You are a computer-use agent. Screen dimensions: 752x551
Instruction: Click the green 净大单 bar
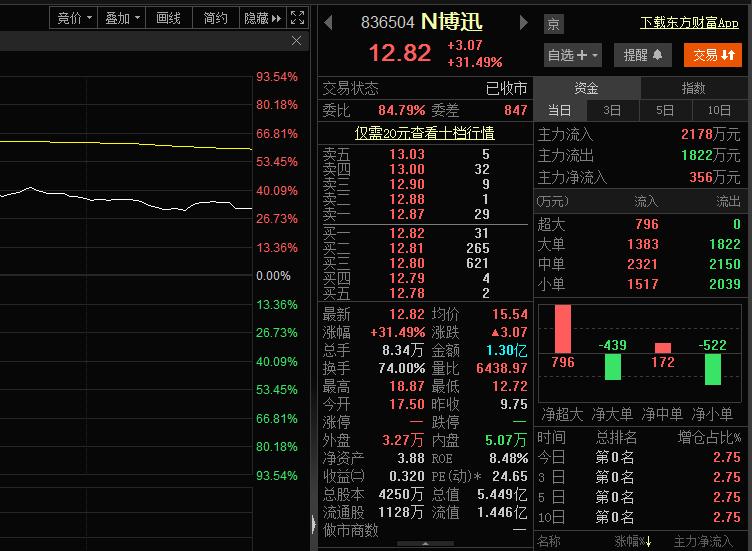pyautogui.click(x=612, y=367)
